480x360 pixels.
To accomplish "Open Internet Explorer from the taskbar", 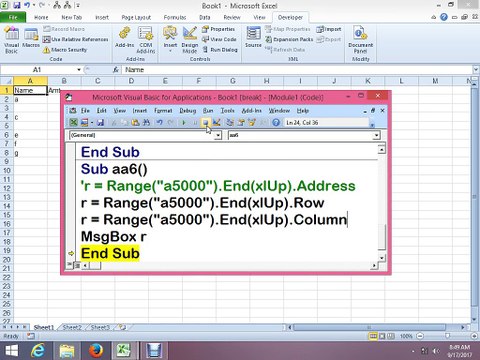I will click(x=38, y=351).
